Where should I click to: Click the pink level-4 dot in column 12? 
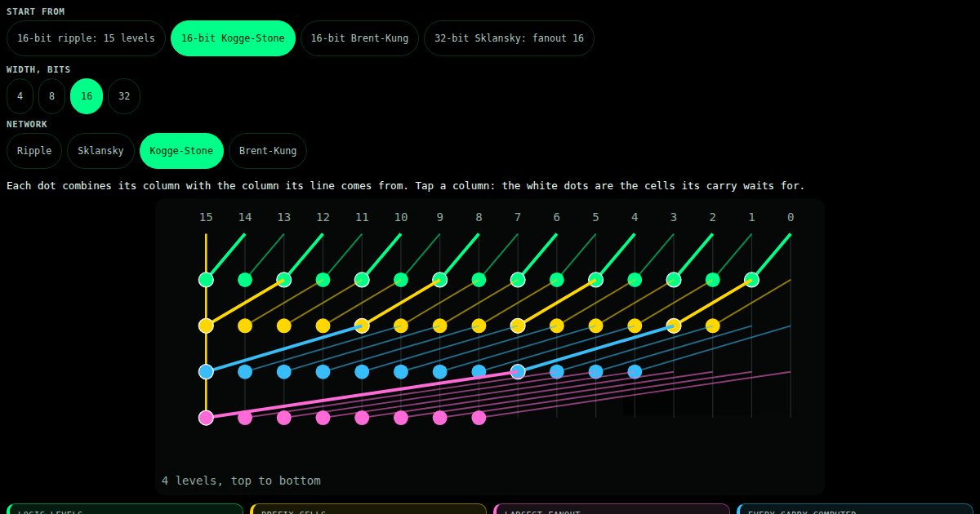pos(323,418)
